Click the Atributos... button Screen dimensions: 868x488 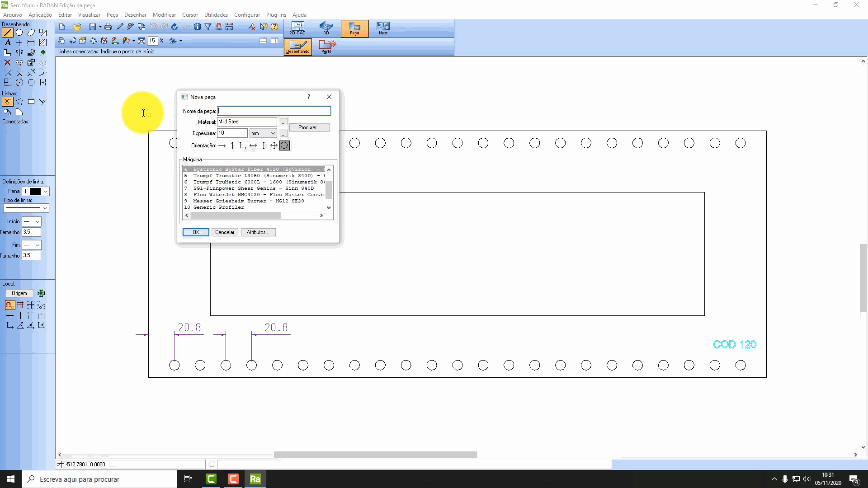tap(258, 232)
